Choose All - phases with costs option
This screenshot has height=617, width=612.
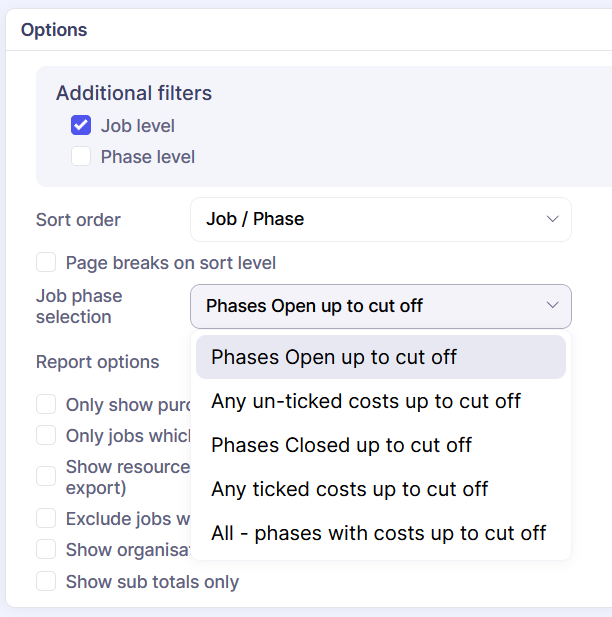[x=380, y=533]
